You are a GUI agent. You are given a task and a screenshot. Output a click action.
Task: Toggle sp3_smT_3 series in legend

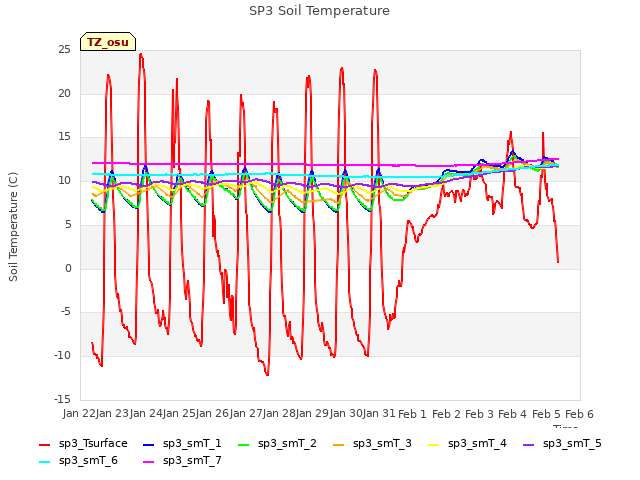pos(372,444)
